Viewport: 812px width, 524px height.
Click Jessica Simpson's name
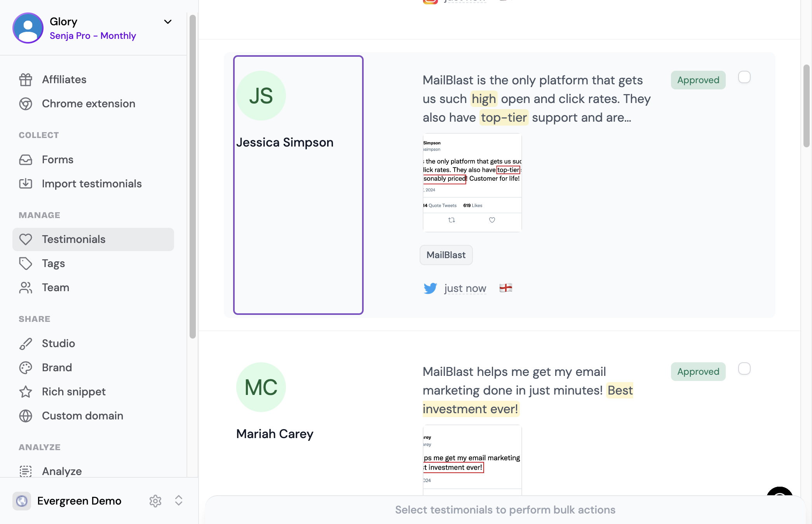pos(285,142)
